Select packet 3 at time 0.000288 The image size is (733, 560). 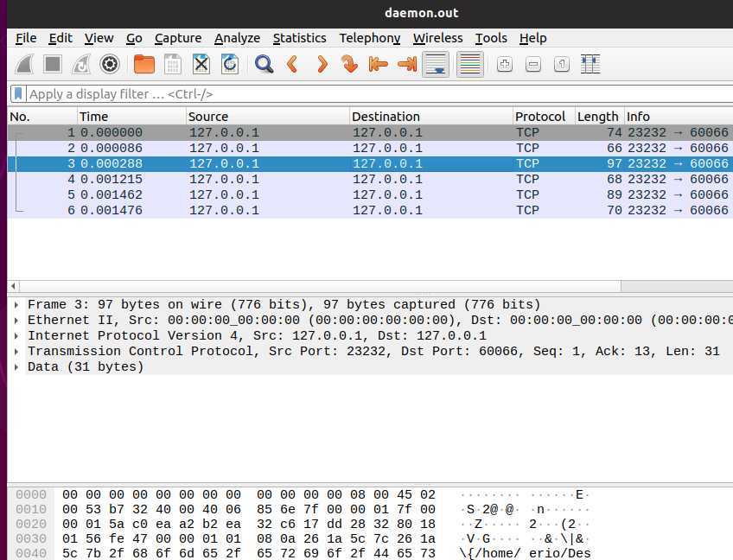click(x=370, y=163)
